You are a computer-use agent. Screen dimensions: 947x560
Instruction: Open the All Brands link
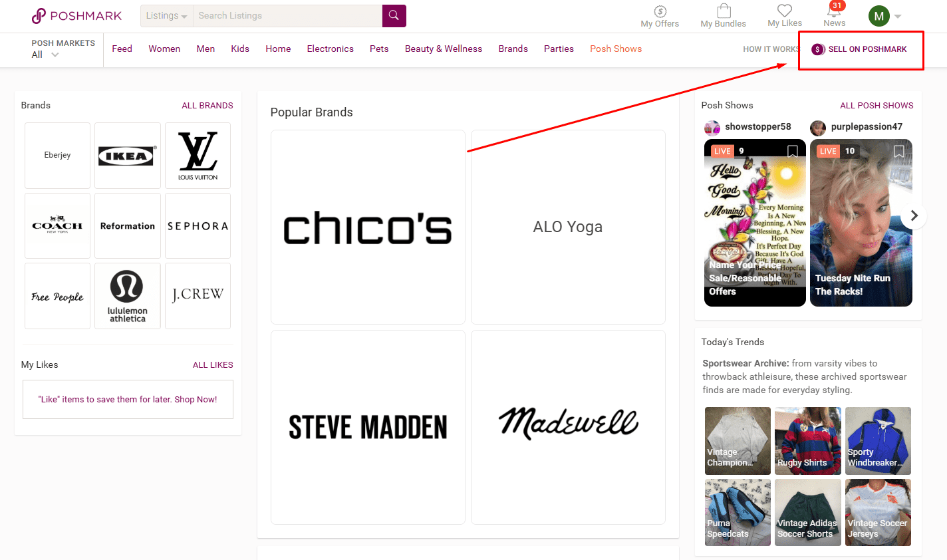[x=207, y=105]
